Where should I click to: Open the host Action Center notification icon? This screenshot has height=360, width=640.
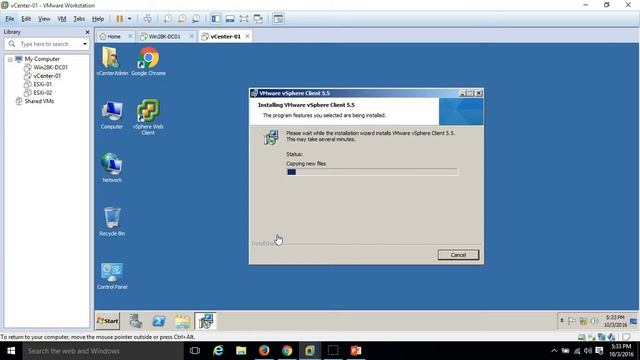click(x=599, y=351)
